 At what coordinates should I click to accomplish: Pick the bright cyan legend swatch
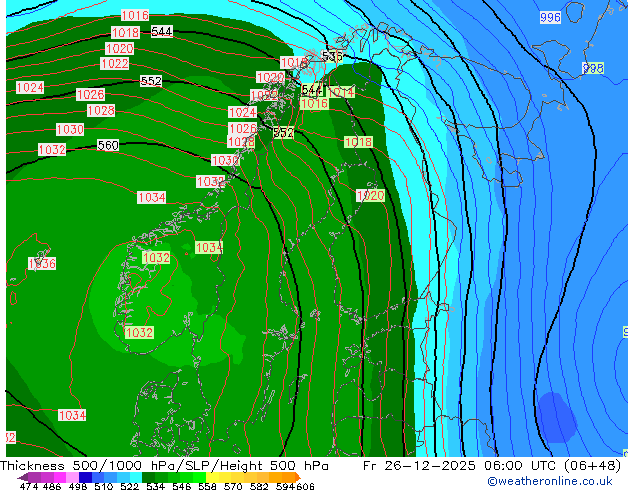click(x=136, y=477)
